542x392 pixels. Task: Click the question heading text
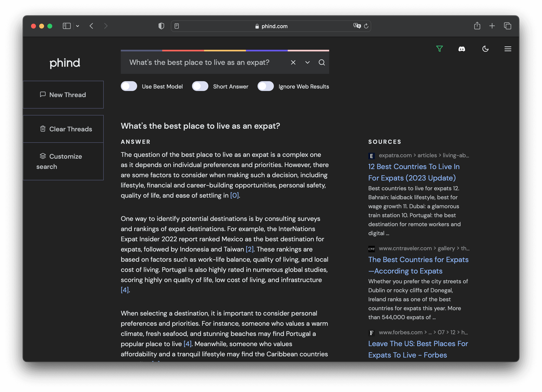click(200, 126)
